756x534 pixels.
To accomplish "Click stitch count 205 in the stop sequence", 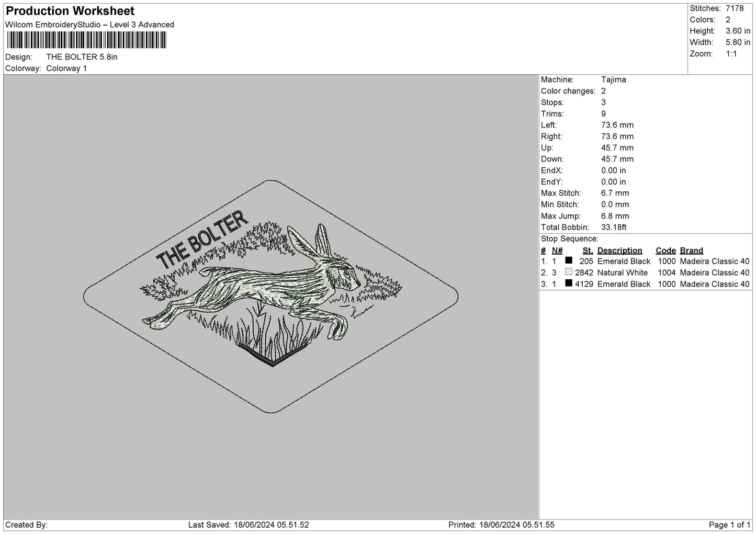I will click(586, 262).
